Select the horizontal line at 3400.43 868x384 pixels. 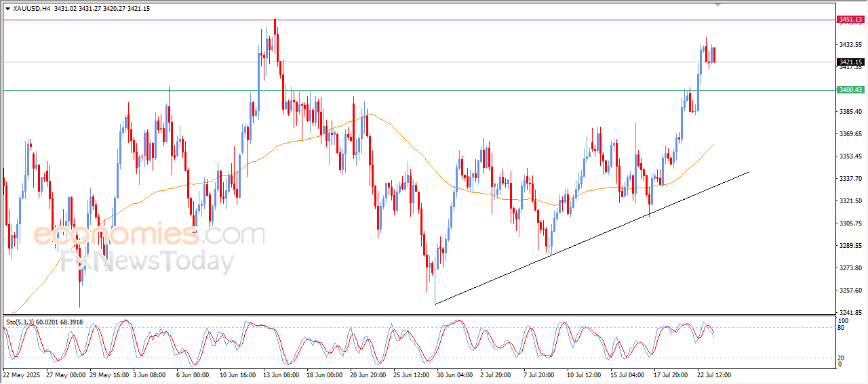point(418,90)
